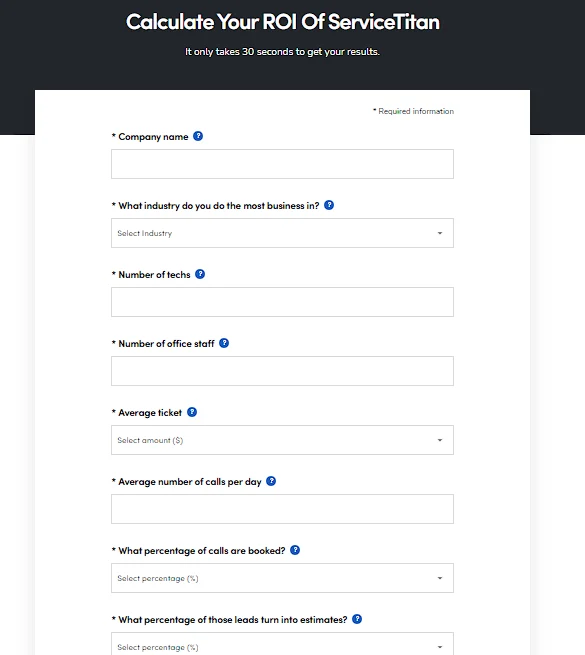Focus the Number of techs input box
This screenshot has width=585, height=655.
(282, 302)
